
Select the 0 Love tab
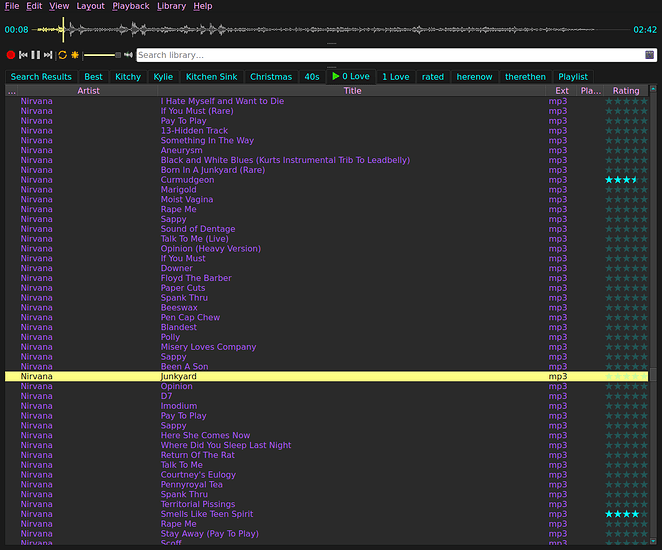click(351, 76)
